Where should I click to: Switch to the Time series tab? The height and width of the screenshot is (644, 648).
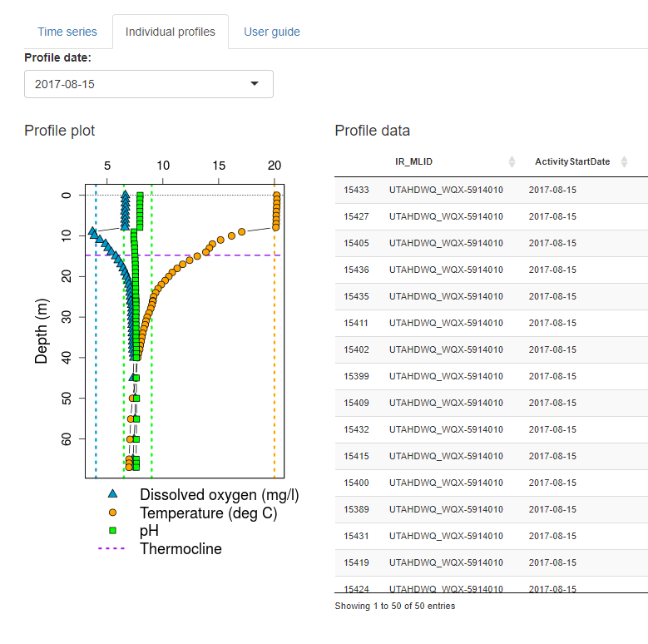(x=67, y=32)
